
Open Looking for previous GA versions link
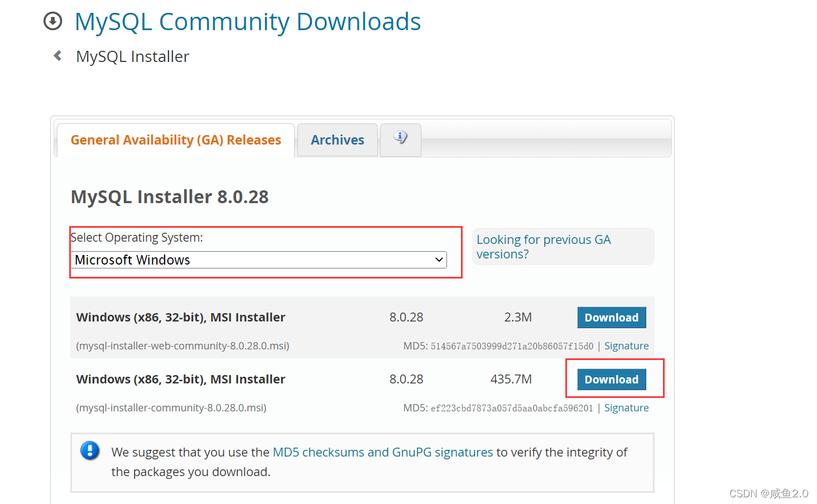point(544,247)
